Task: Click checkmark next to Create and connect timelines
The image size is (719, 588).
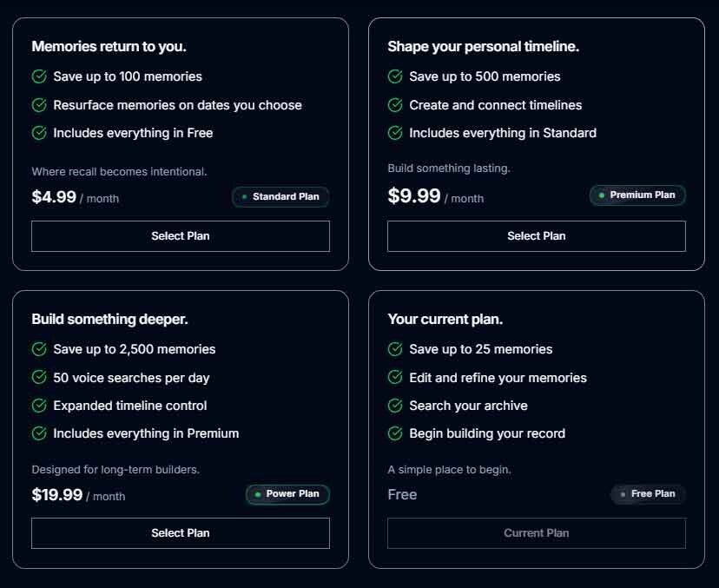Action: coord(395,105)
